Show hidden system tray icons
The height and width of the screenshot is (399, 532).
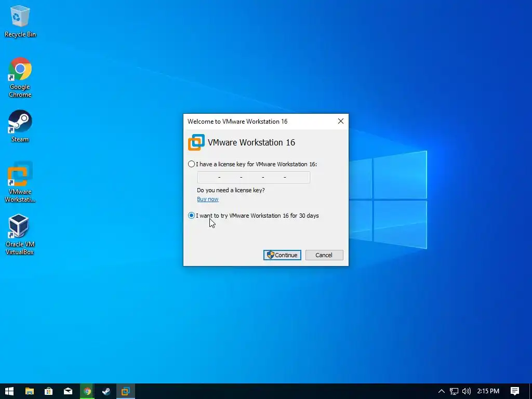[x=442, y=391]
